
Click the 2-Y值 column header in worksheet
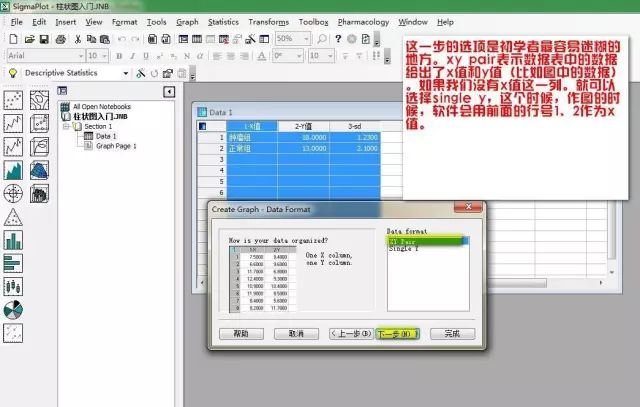[x=303, y=126]
